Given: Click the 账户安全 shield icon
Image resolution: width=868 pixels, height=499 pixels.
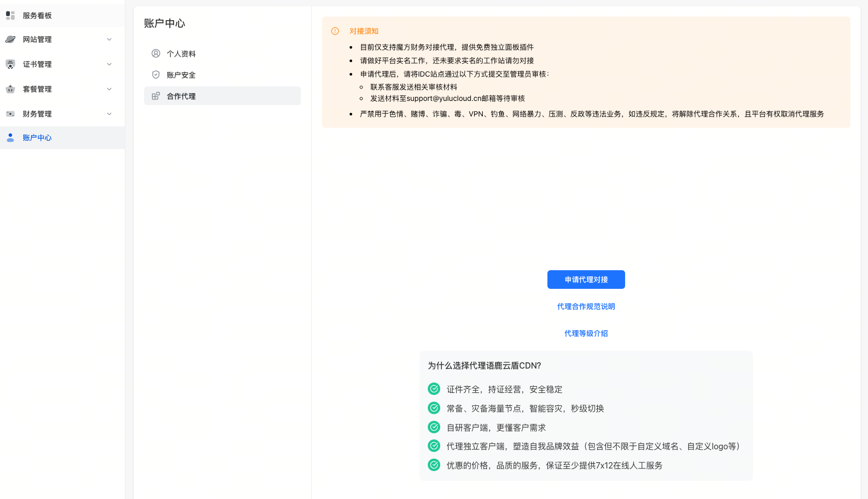Looking at the screenshot, I should pos(156,75).
